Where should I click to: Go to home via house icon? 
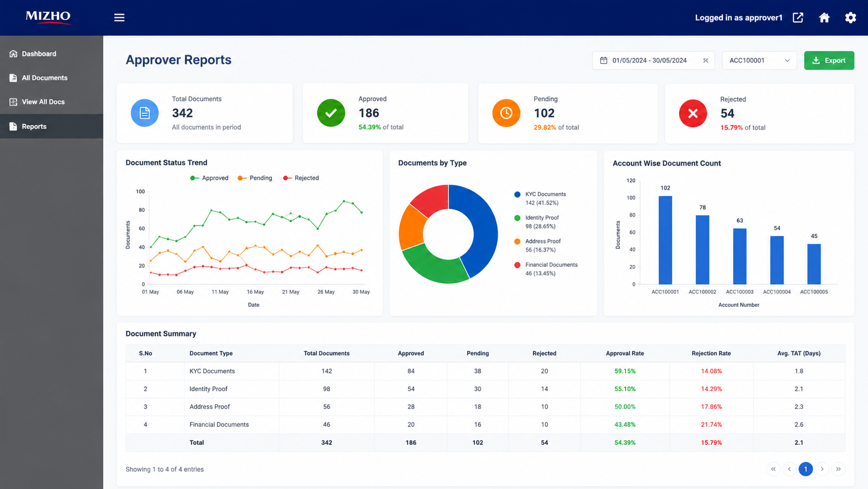pyautogui.click(x=824, y=18)
